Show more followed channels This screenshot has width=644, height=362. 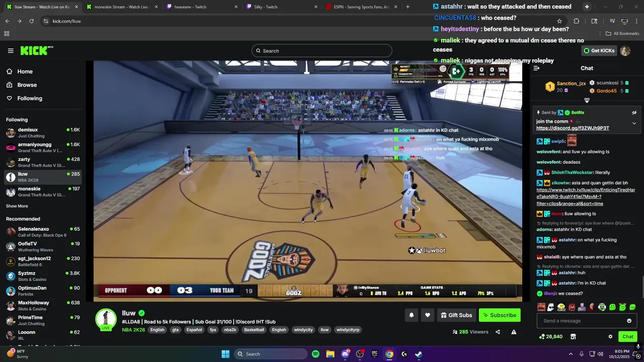click(x=17, y=206)
